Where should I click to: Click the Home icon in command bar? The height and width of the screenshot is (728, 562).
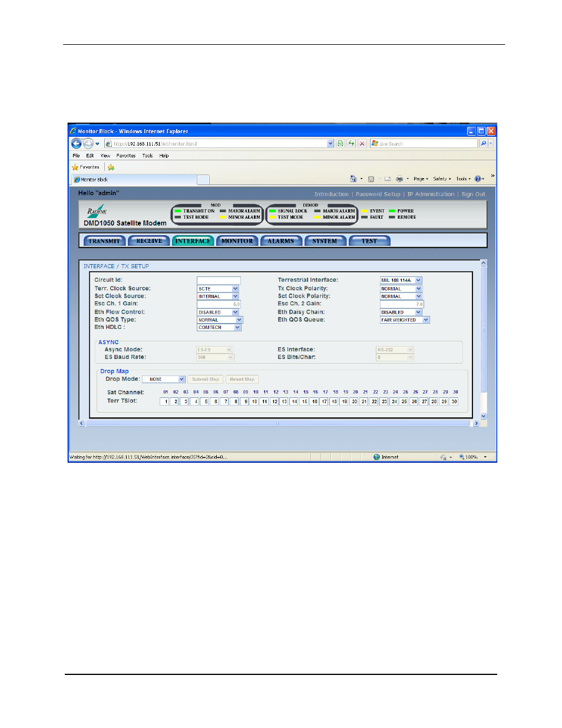coord(353,179)
